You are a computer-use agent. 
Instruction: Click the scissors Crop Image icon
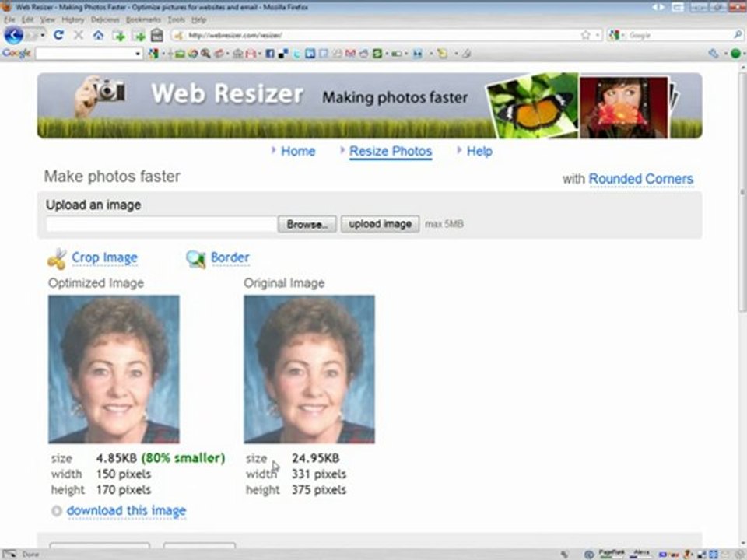tap(57, 258)
